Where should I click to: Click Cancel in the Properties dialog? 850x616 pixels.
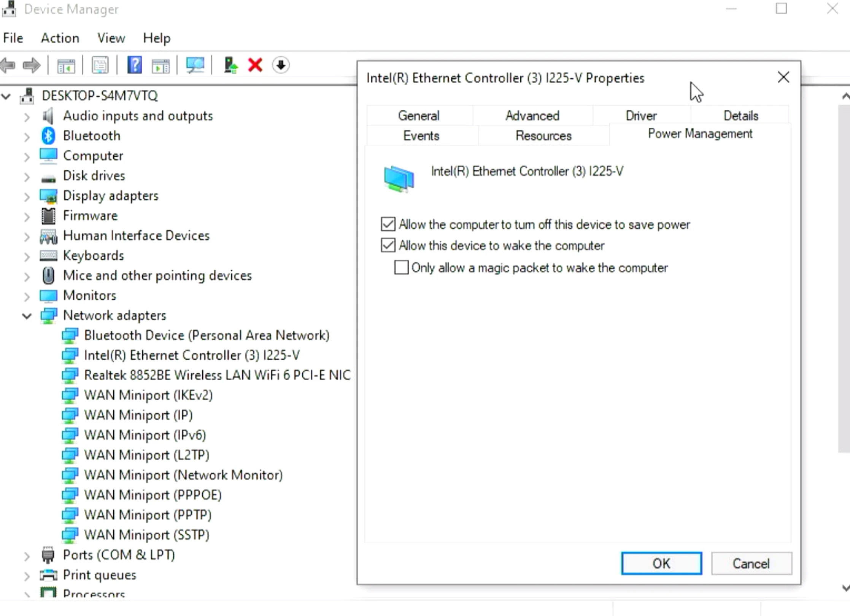pyautogui.click(x=751, y=563)
